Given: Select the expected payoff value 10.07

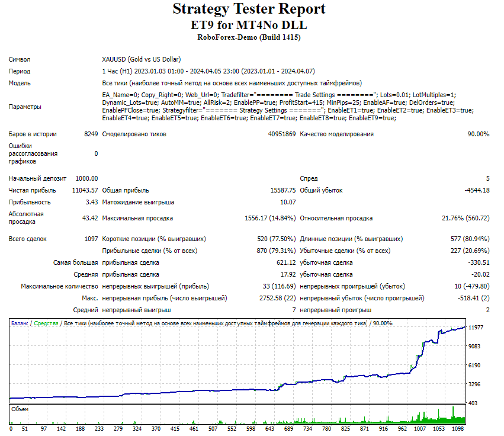Looking at the screenshot, I should click(288, 202).
